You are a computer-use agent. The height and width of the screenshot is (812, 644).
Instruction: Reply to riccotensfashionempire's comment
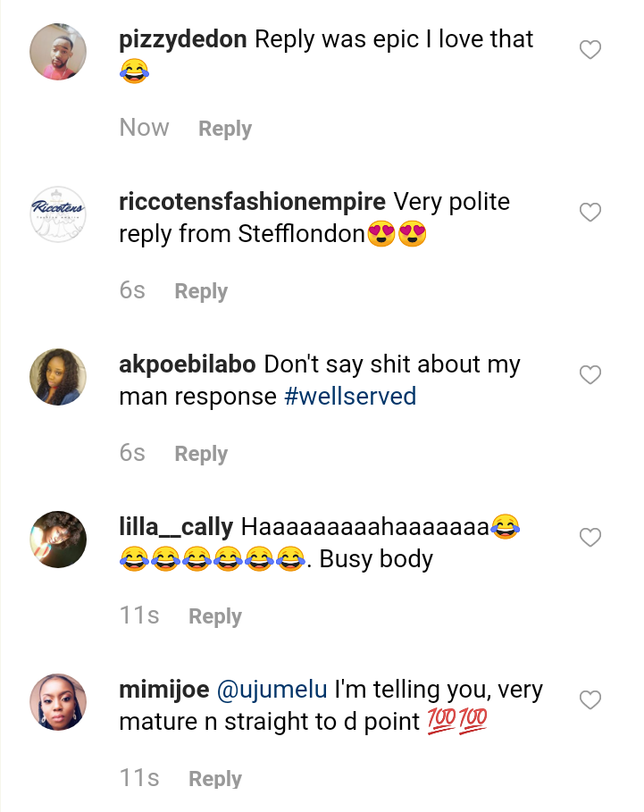(201, 291)
